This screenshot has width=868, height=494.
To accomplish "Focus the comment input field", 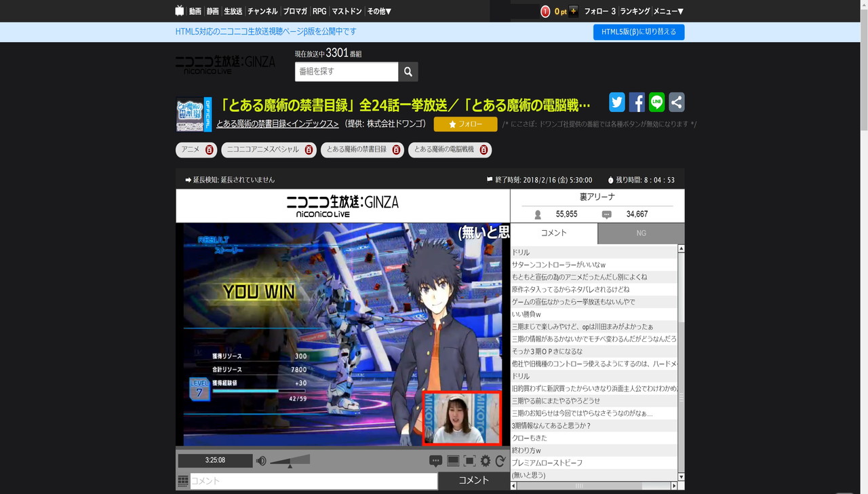I will point(313,481).
